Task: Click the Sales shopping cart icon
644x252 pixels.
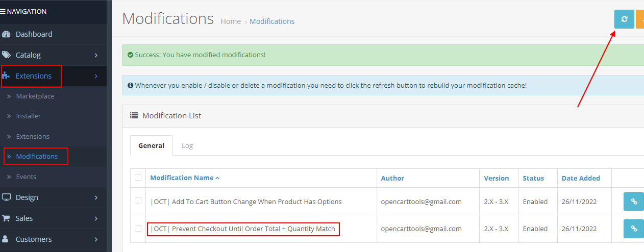Action: click(x=6, y=218)
